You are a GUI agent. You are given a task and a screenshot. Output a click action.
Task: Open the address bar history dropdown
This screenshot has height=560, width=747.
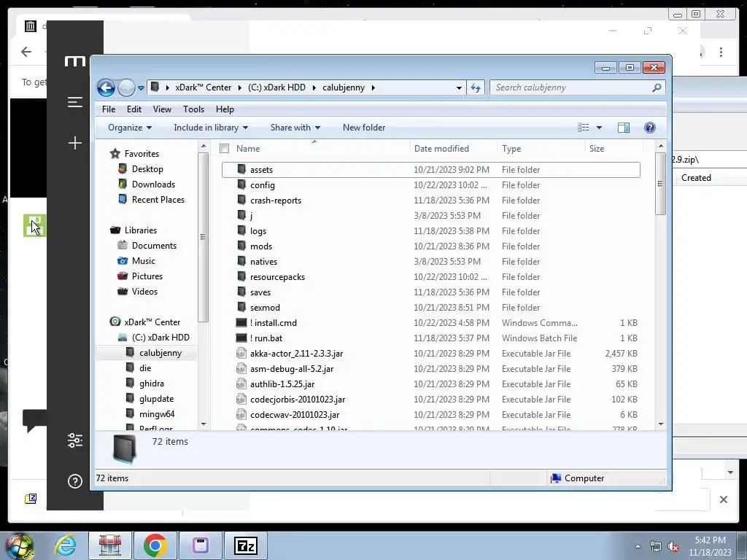[459, 88]
